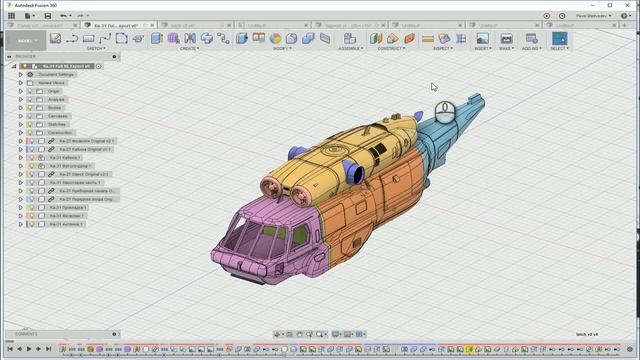Screen dimensions: 640x360
Task: Click the Make 3D print icon
Action: pyautogui.click(x=506, y=38)
